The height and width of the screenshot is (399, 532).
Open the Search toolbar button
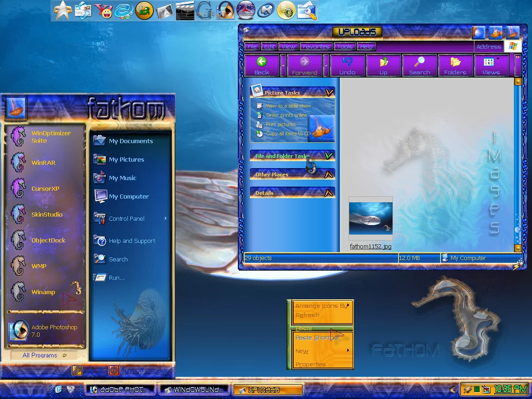[x=419, y=65]
